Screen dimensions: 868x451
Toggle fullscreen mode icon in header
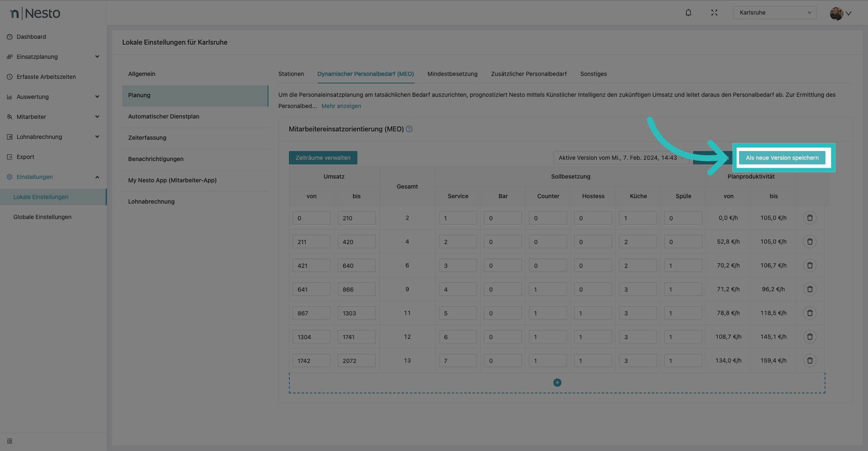(714, 13)
